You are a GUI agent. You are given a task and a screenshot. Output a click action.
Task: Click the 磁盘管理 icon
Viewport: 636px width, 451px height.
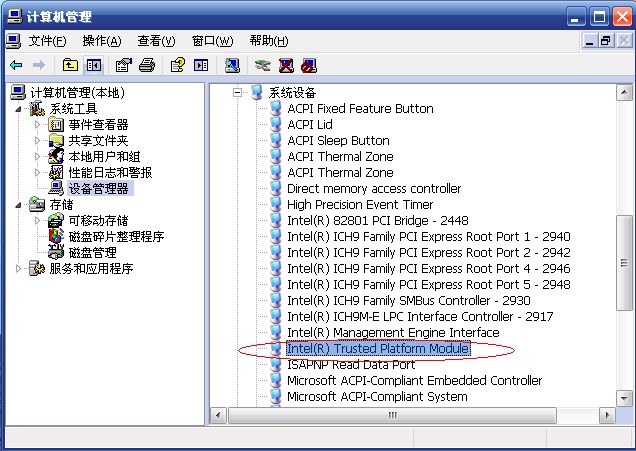tap(56, 252)
